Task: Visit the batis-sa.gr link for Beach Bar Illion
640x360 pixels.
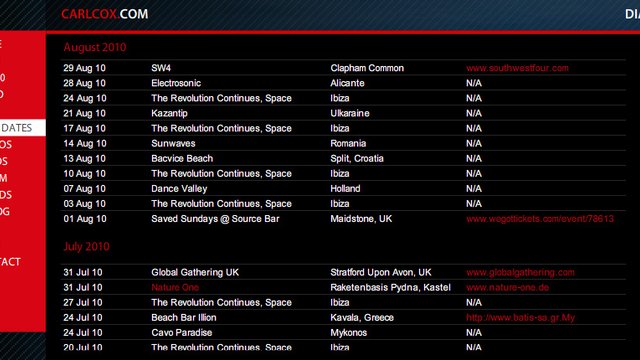Action: point(520,318)
